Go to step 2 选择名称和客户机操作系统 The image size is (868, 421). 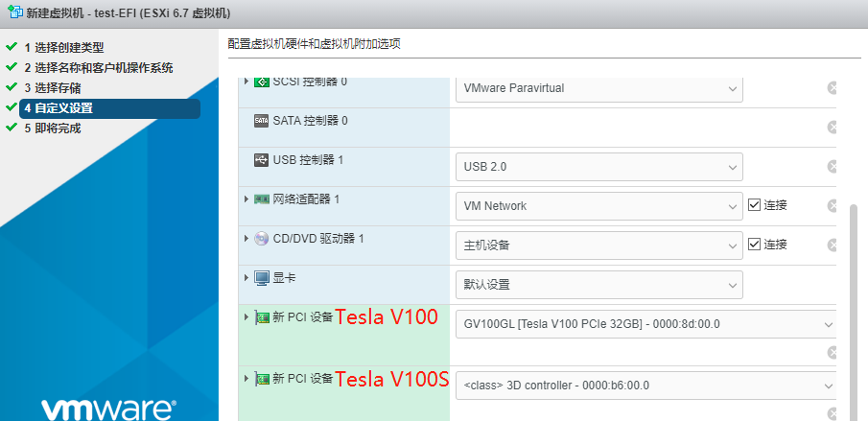[x=99, y=67]
